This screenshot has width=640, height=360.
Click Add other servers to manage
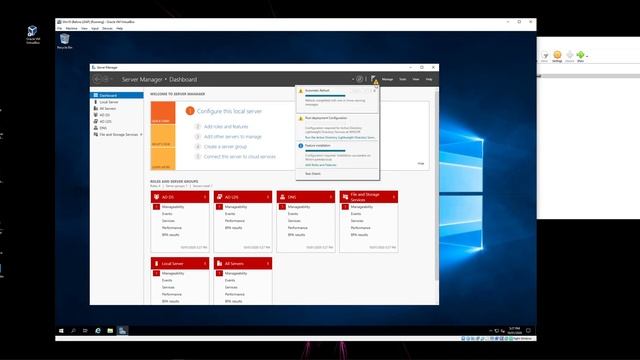click(233, 137)
